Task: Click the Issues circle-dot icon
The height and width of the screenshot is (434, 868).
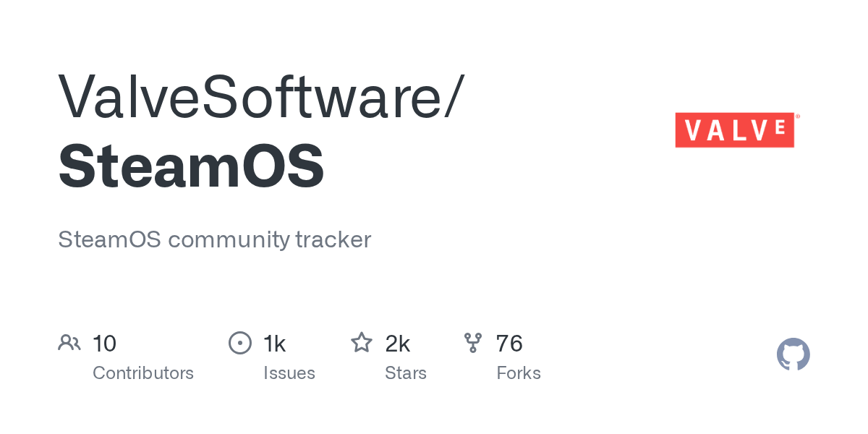Action: point(239,343)
